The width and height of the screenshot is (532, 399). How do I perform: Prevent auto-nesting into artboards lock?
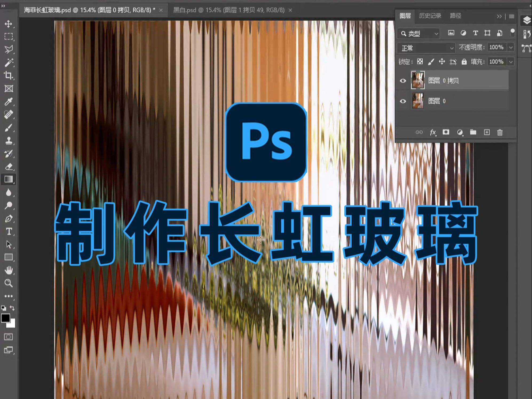point(453,62)
